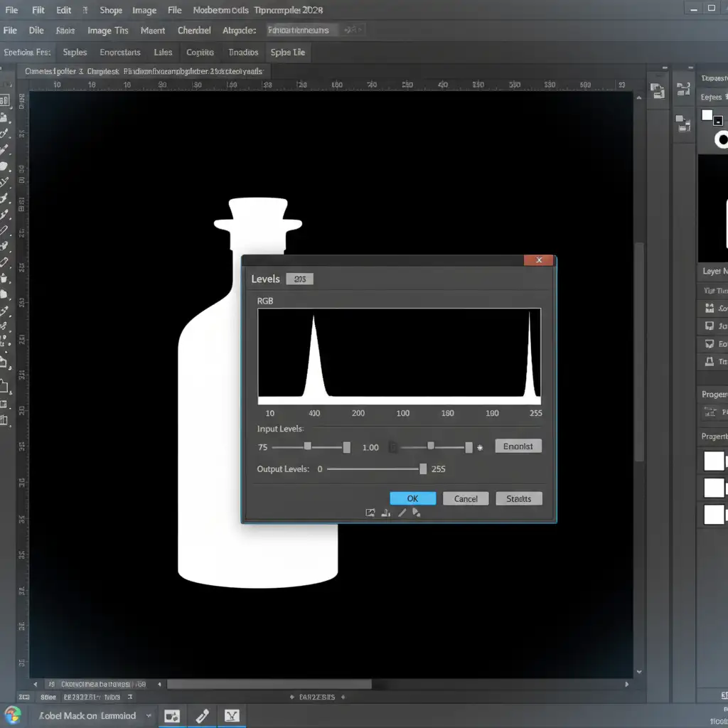Select the foreground white color swatch
The image size is (728, 728).
707,115
